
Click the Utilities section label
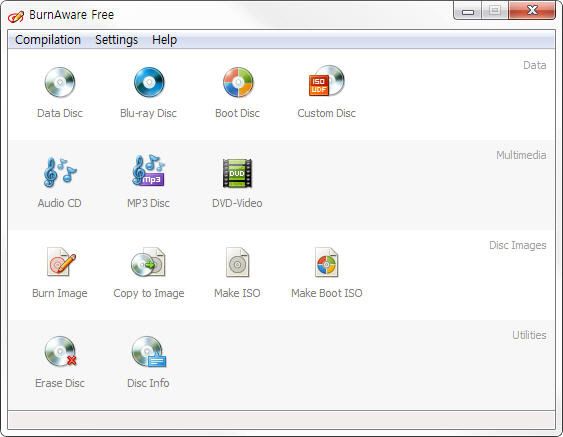[529, 335]
